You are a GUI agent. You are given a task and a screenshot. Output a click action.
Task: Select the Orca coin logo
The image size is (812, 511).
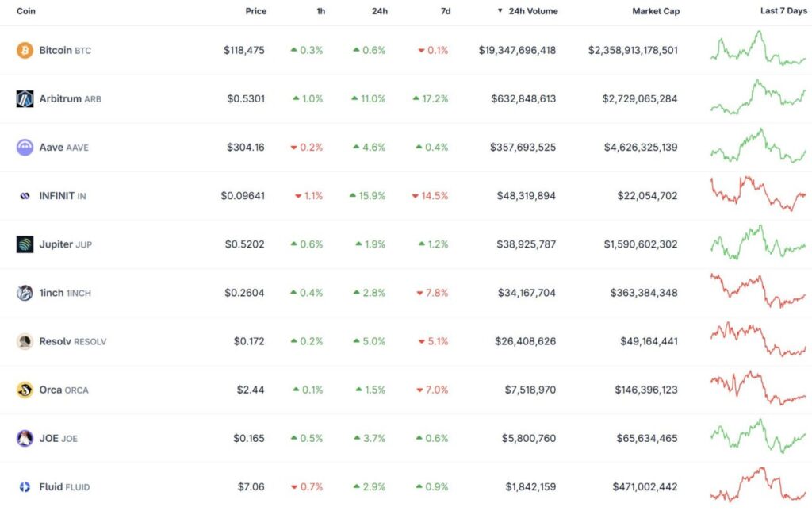click(x=25, y=390)
